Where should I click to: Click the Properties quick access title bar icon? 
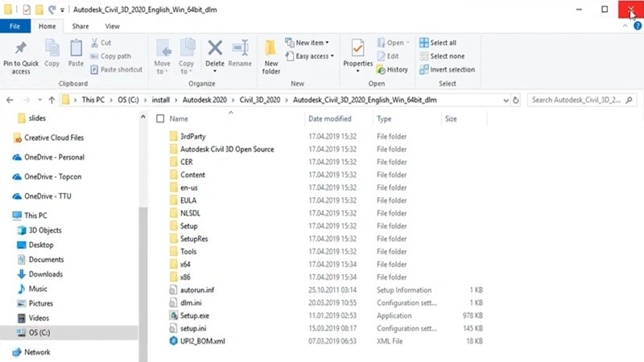point(27,10)
